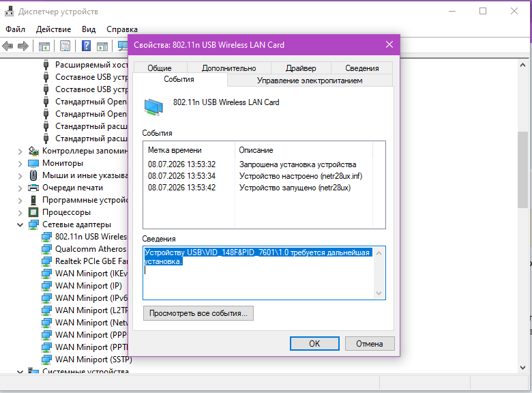Collapse the Сетевые адаптеры tree node
532x393 pixels.
20,224
